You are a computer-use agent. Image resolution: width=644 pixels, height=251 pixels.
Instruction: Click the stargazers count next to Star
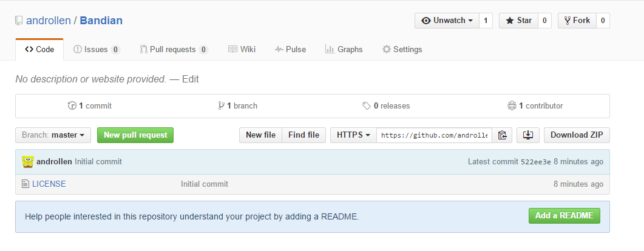click(x=544, y=21)
